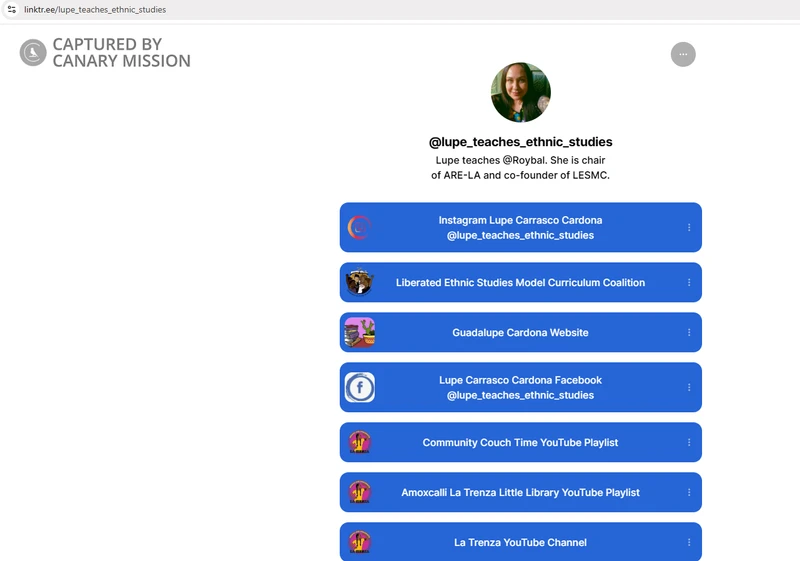800x561 pixels.
Task: Click the La Trenza YouTube Channel icon
Action: point(360,542)
